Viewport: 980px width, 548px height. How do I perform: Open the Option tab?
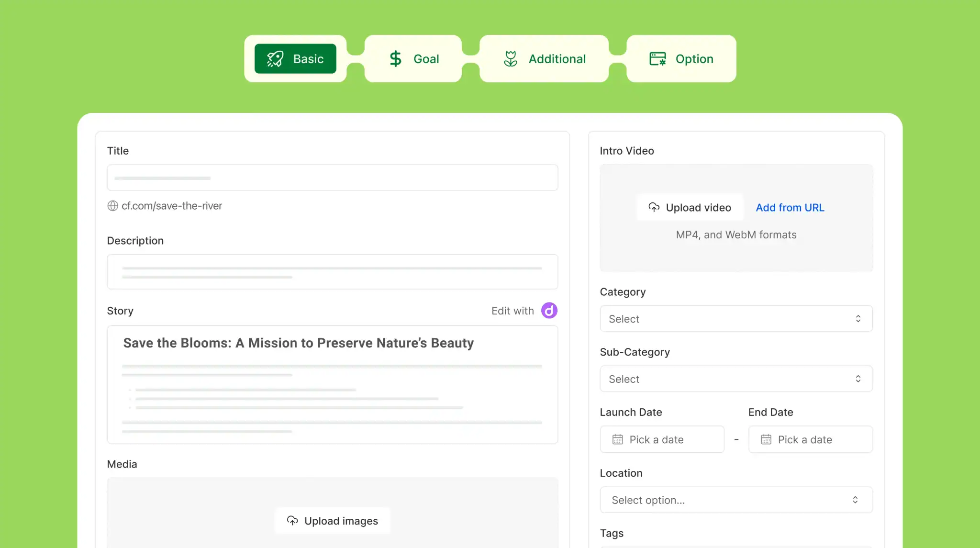(681, 59)
